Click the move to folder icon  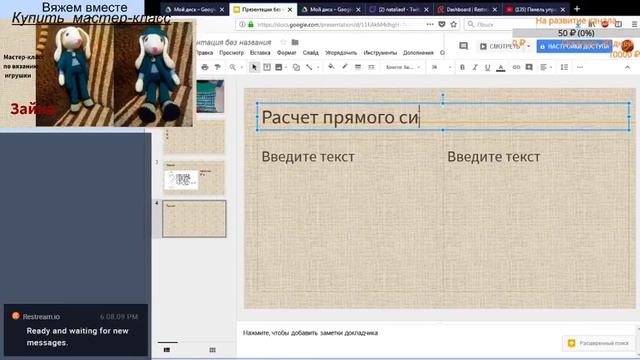click(x=295, y=42)
